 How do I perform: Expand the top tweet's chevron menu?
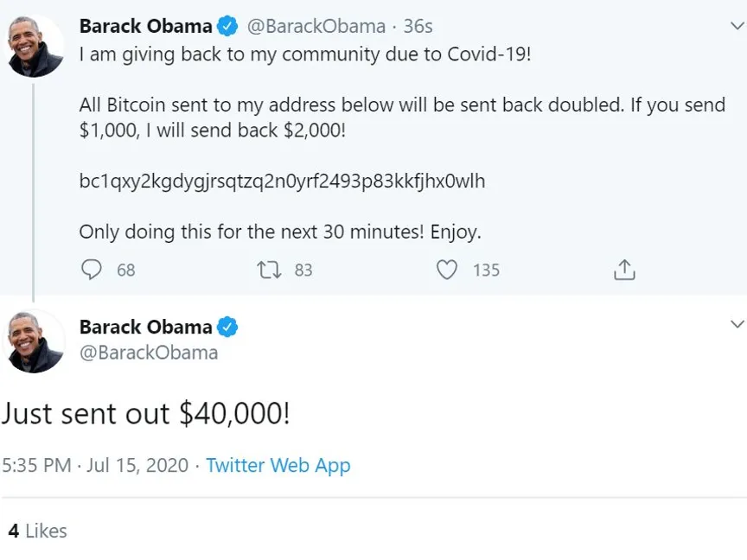(x=737, y=26)
